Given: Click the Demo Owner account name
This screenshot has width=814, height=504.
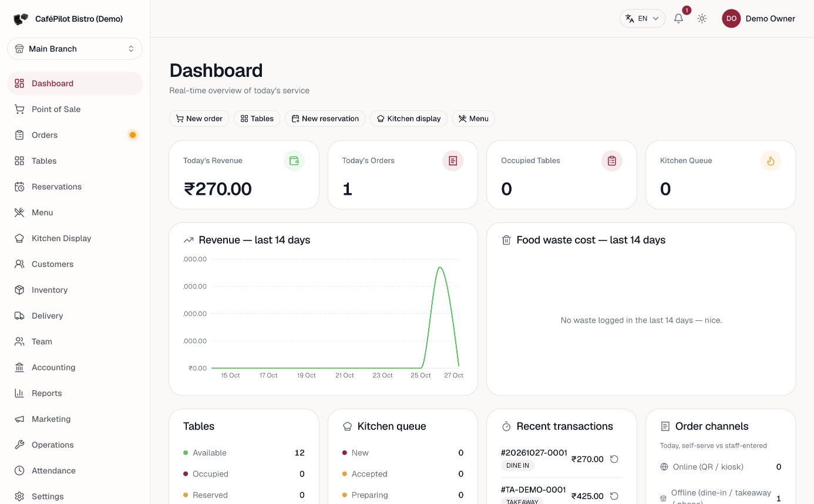Looking at the screenshot, I should tap(770, 18).
